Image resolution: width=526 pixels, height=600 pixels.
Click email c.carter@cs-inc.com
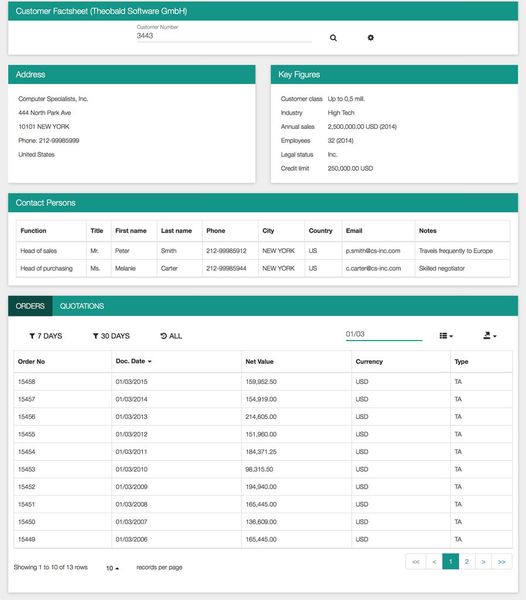(x=373, y=268)
